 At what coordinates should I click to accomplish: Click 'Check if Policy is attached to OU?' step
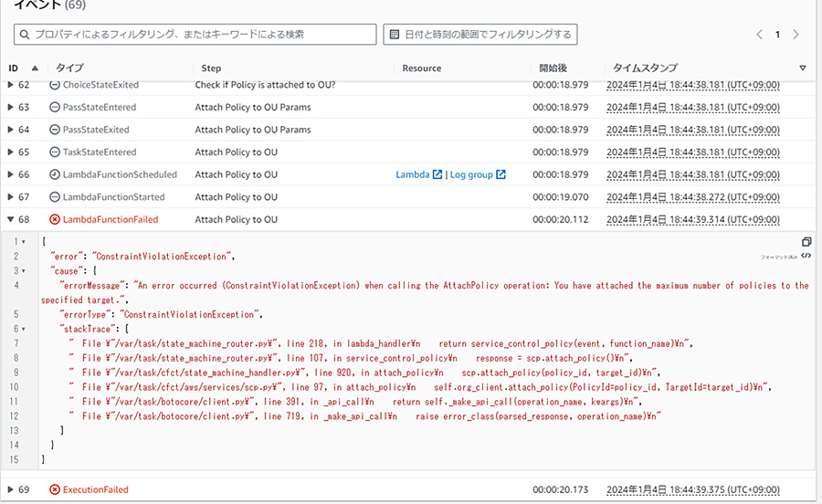point(265,85)
